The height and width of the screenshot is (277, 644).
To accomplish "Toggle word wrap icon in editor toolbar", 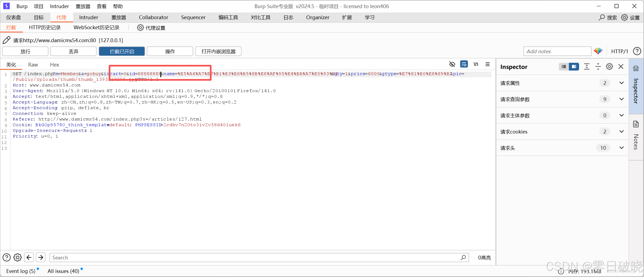I will (464, 64).
